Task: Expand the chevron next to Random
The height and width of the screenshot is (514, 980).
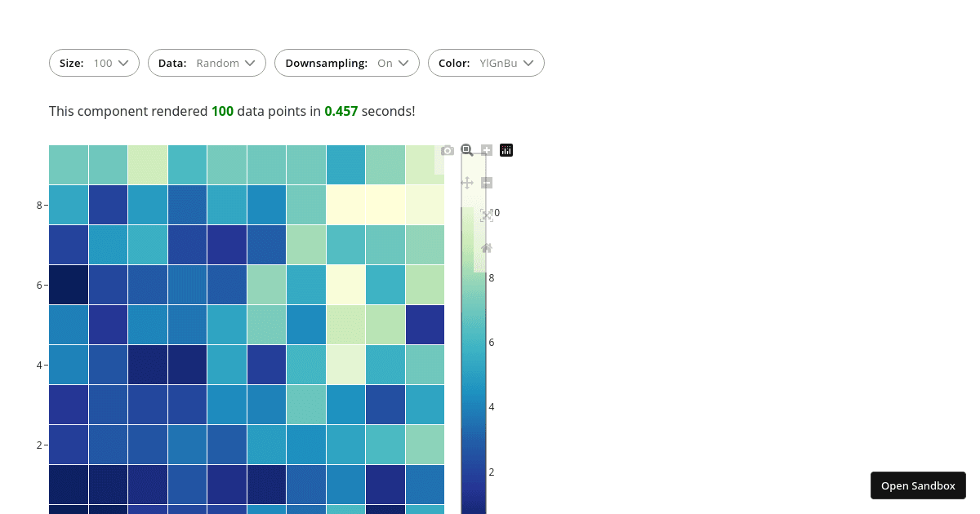Action: (252, 63)
